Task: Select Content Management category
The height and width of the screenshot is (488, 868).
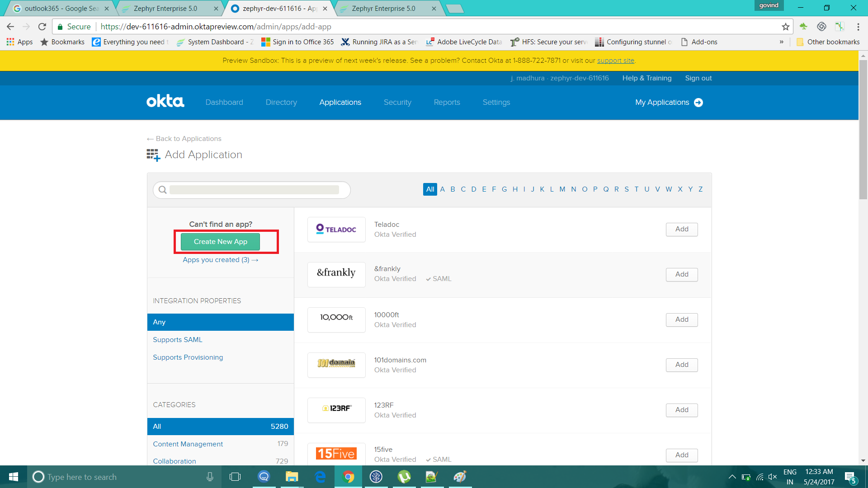Action: pos(188,444)
